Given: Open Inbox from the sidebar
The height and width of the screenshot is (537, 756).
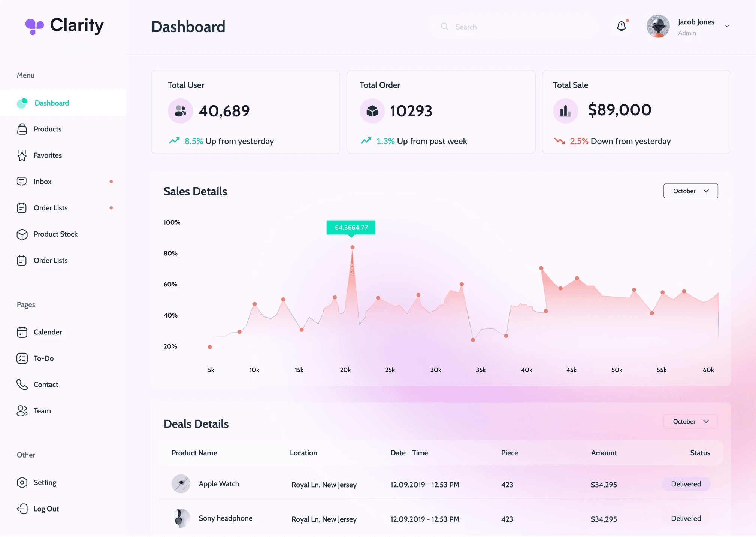Looking at the screenshot, I should pyautogui.click(x=63, y=182).
